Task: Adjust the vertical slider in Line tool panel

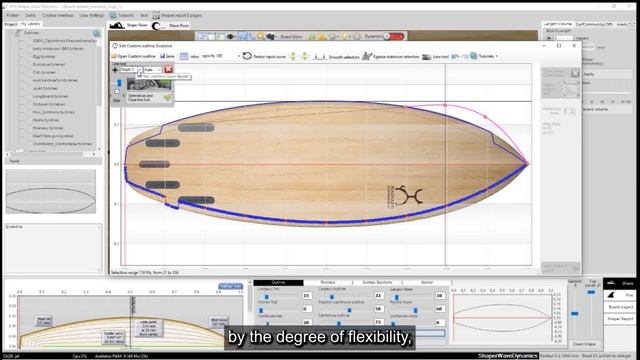Action: 119,83
